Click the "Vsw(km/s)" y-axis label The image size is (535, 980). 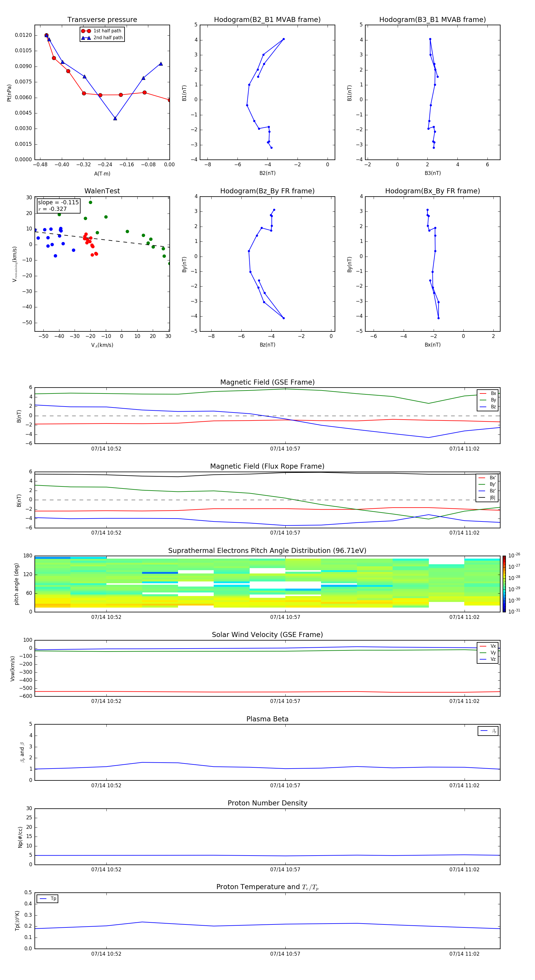coord(12,668)
